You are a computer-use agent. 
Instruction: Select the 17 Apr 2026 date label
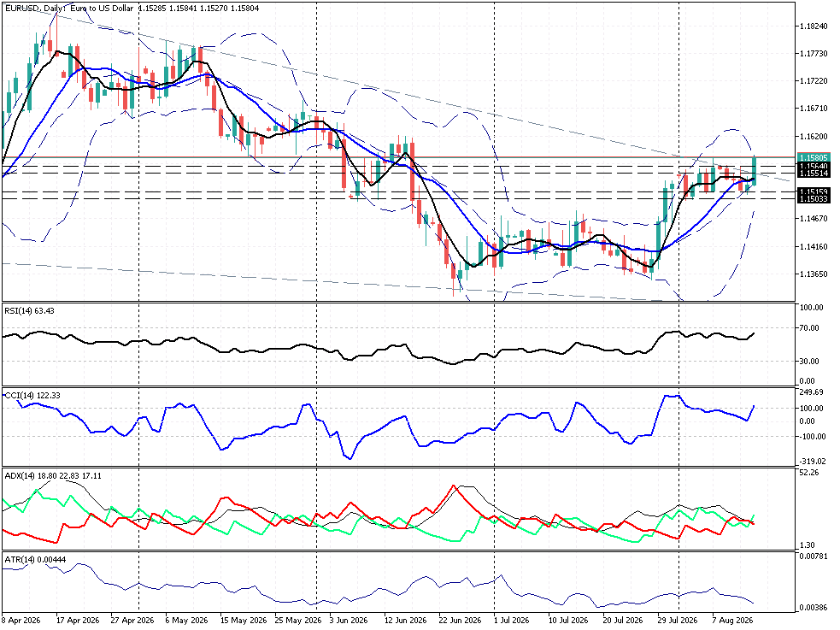point(78,621)
